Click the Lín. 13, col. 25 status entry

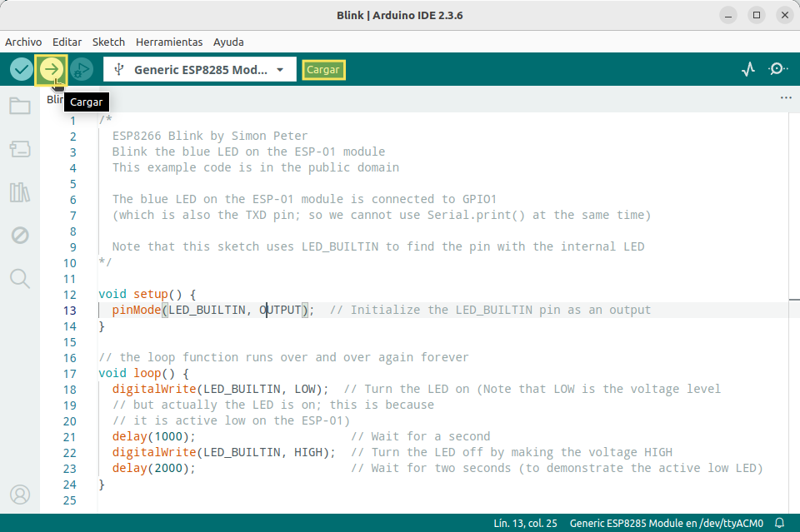(525, 524)
